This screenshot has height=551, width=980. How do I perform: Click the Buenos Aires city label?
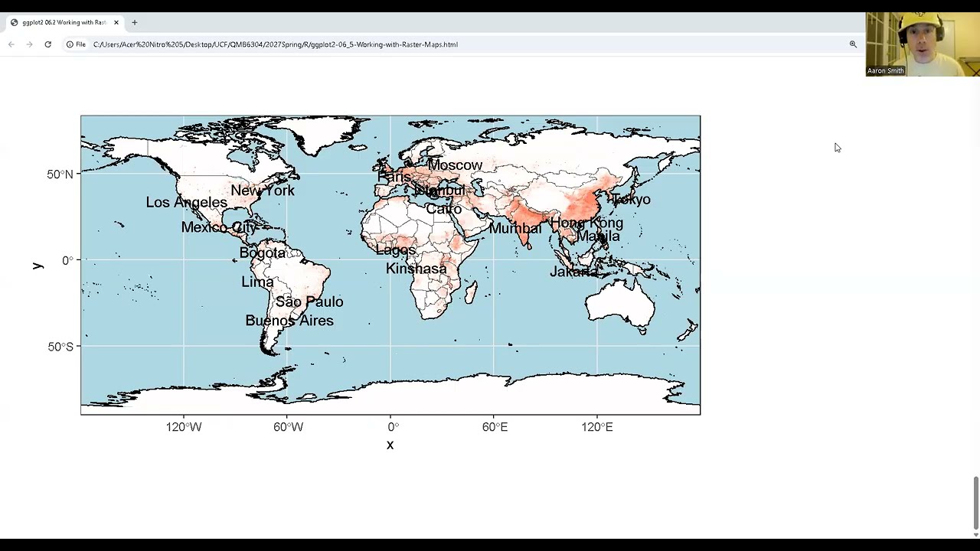pos(289,321)
